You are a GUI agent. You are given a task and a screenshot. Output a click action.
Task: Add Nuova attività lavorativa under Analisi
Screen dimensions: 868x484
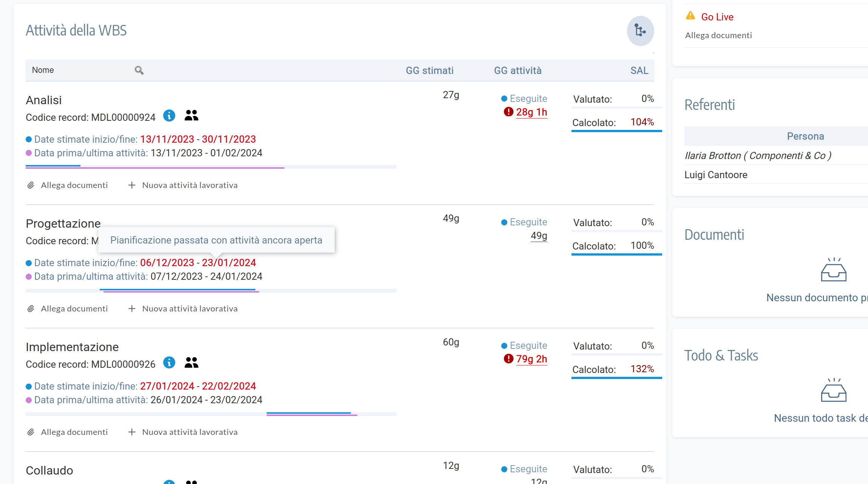pos(183,185)
